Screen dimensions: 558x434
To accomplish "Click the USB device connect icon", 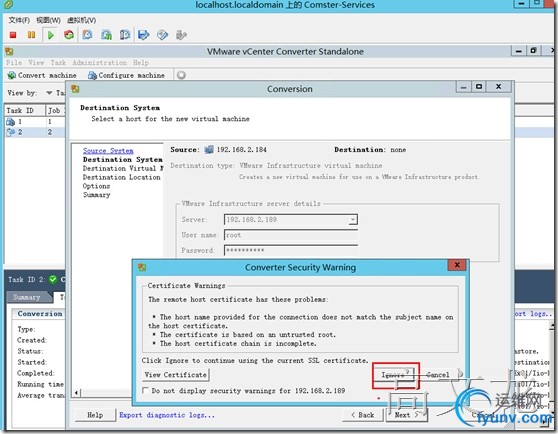I will (x=181, y=35).
